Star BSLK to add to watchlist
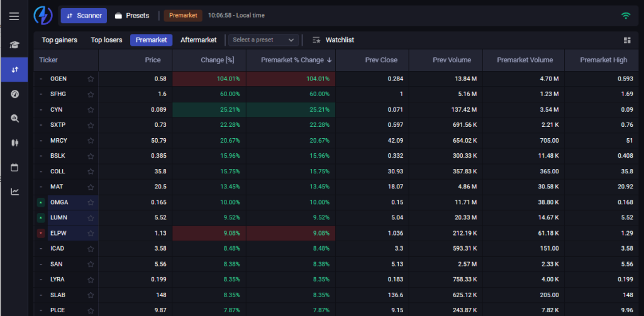The width and height of the screenshot is (644, 316). 91,156
